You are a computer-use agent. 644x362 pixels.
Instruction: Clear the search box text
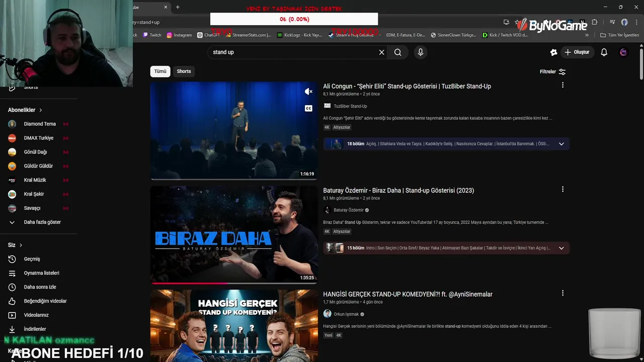coord(381,52)
